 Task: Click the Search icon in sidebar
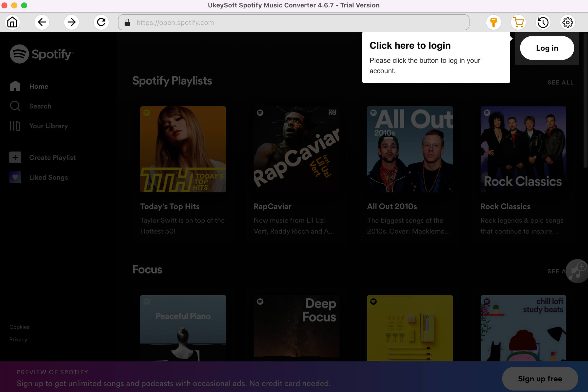[15, 106]
